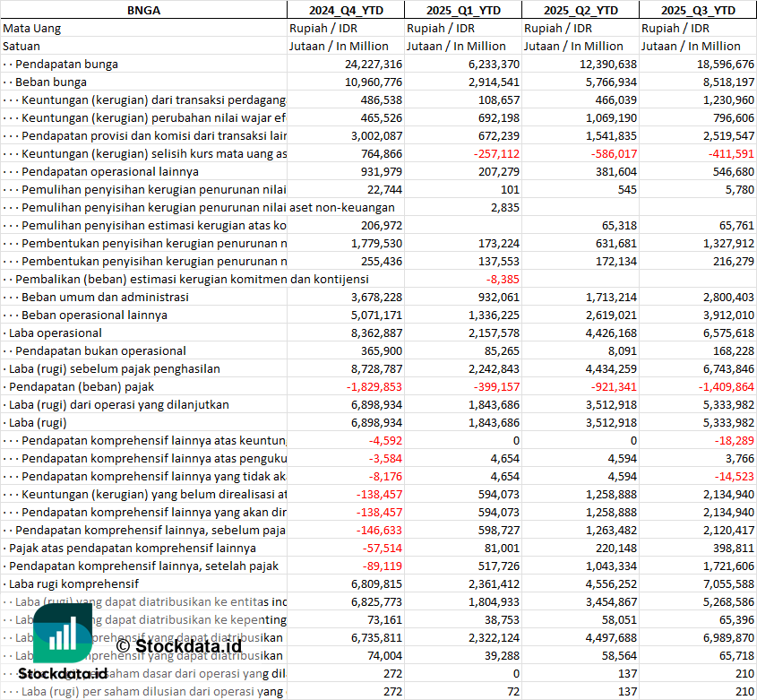Image resolution: width=757 pixels, height=700 pixels.
Task: Click the red value -89,119
Action: (383, 566)
